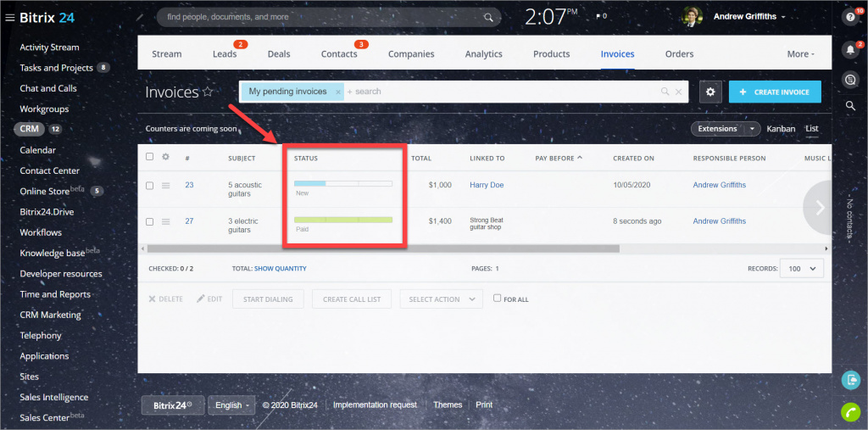The height and width of the screenshot is (430, 868).
Task: Click the Themes link in footer
Action: [x=448, y=405]
